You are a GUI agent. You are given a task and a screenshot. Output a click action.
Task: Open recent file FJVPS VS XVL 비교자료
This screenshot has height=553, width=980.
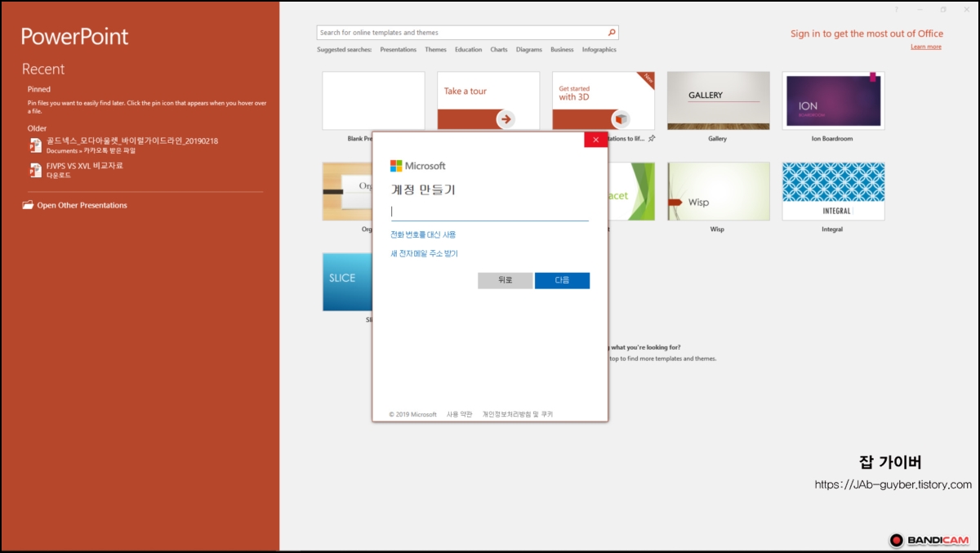(85, 165)
